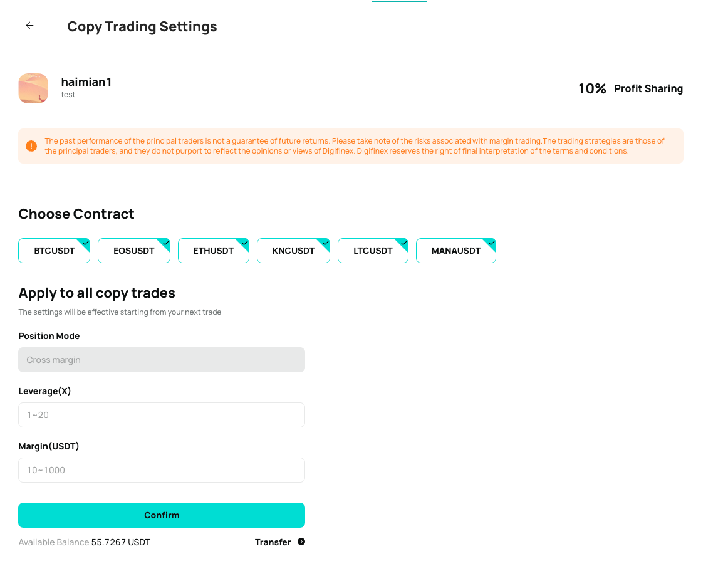Image resolution: width=728 pixels, height=571 pixels.
Task: Click haimian1's avatar image
Action: 33,88
